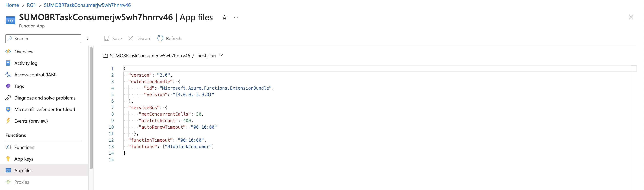
Task: Select the Overview icon in sidebar
Action: point(8,51)
